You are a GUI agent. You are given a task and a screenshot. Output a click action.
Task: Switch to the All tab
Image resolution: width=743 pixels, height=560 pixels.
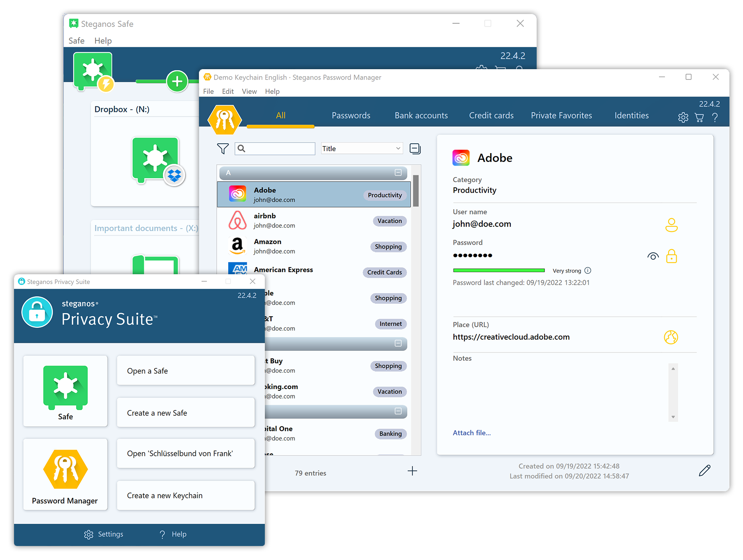tap(280, 116)
